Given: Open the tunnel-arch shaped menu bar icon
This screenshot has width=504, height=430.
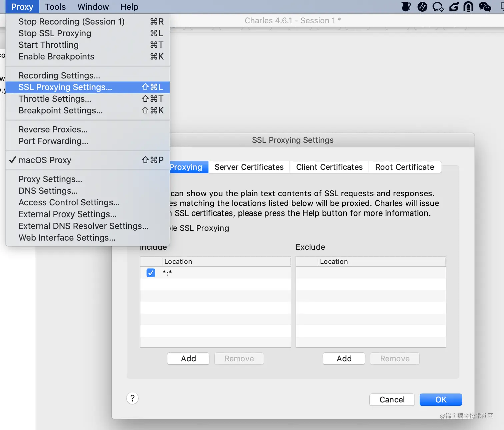Looking at the screenshot, I should point(468,7).
